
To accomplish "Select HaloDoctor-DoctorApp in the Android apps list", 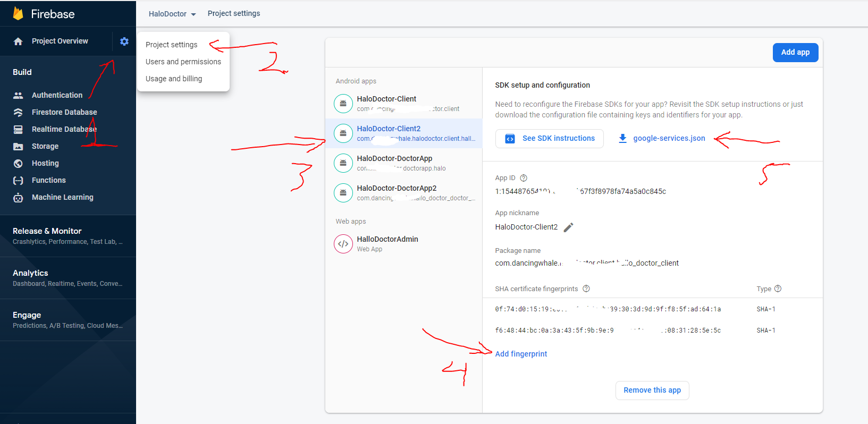I will (394, 158).
